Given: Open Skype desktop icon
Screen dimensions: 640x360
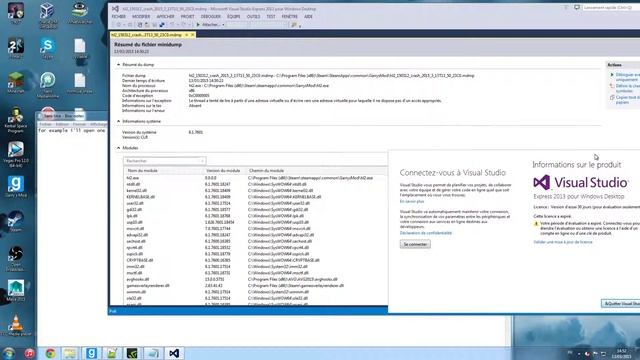Looking at the screenshot, I should [48, 48].
